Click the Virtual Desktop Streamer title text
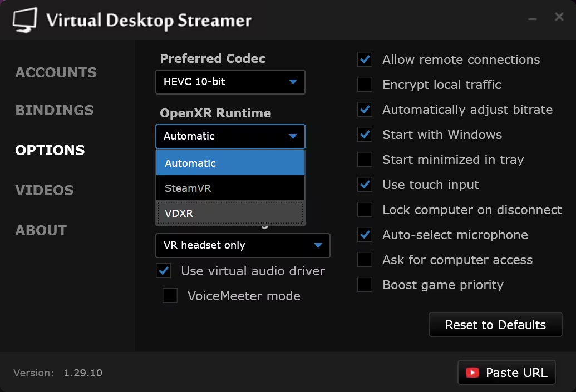Image resolution: width=576 pixels, height=392 pixels. (149, 21)
